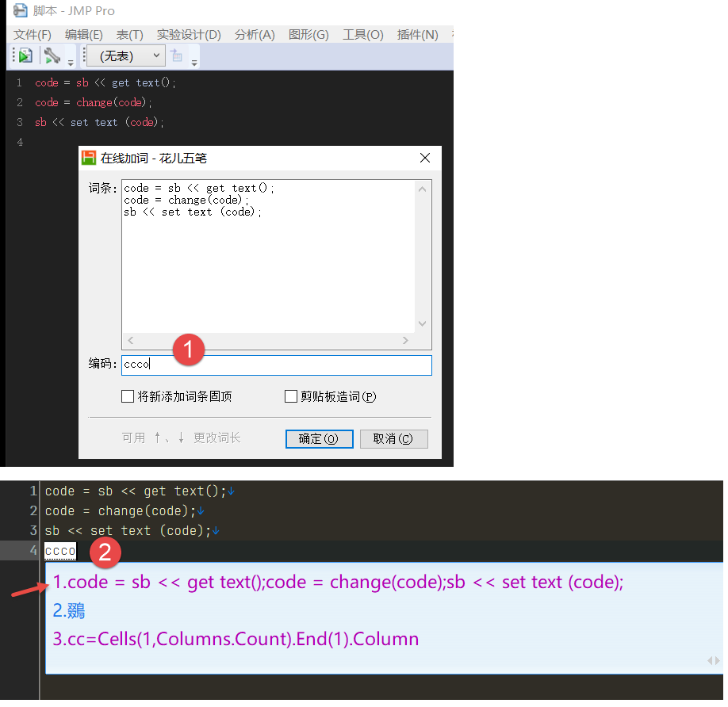This screenshot has width=728, height=707.
Task: Click JMP script line 3 'sb << set text (code);'
Action: click(99, 123)
